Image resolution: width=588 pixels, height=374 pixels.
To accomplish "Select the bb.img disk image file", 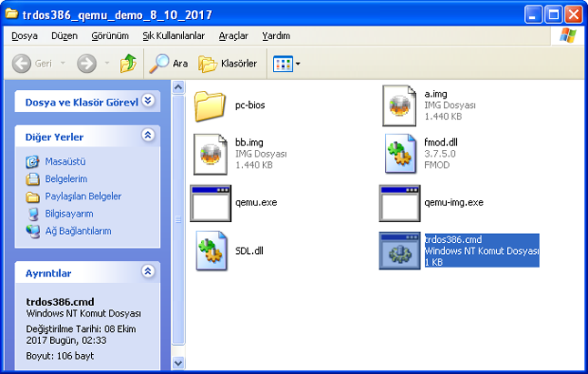I will click(209, 154).
